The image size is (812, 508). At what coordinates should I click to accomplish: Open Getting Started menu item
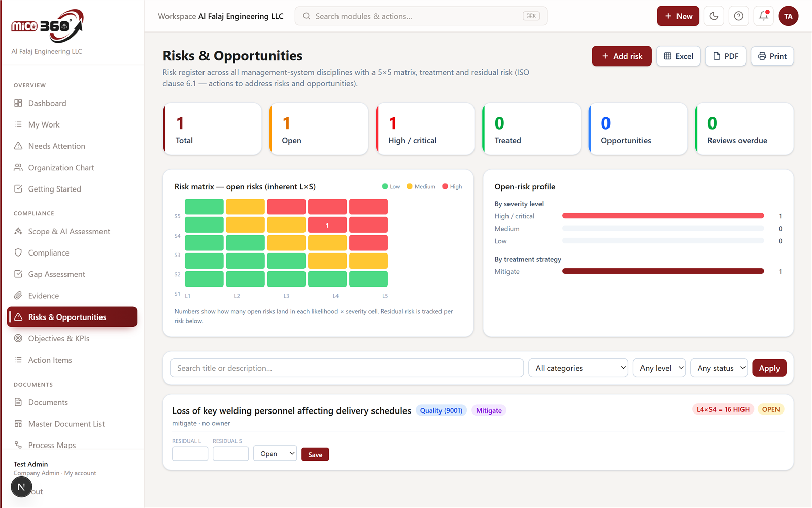(72, 189)
